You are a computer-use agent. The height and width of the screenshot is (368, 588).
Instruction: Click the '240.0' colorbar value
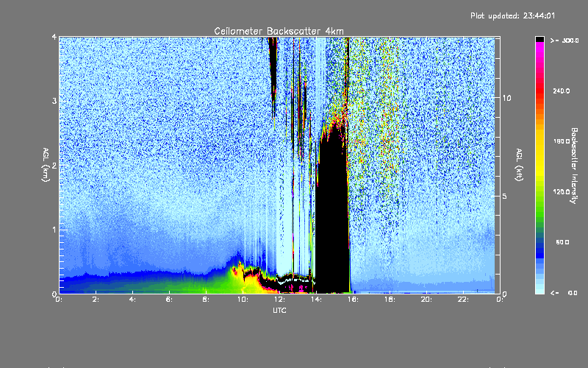[562, 91]
